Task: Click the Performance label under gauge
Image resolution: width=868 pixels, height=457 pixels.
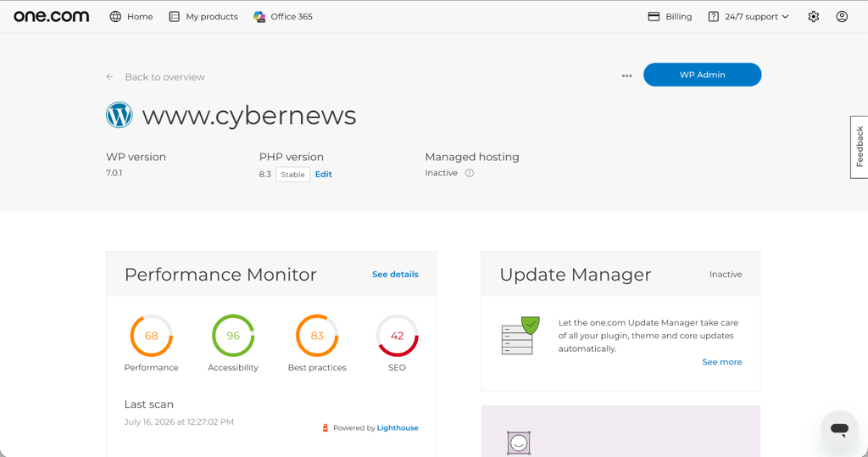Action: (x=151, y=367)
